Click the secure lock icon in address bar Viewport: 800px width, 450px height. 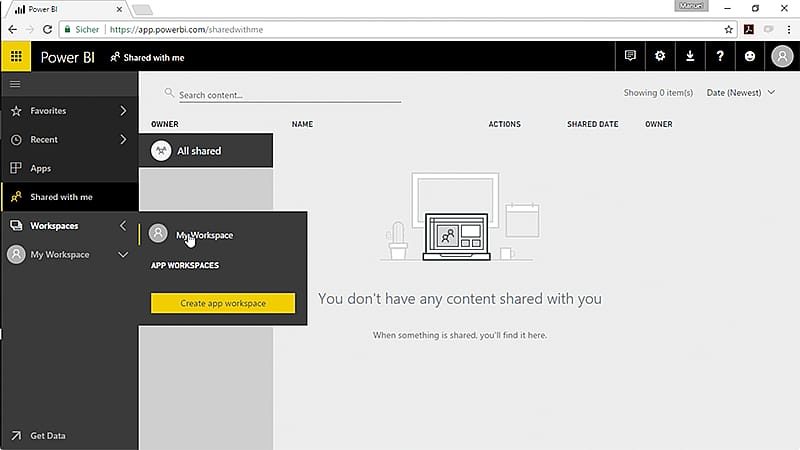click(67, 30)
